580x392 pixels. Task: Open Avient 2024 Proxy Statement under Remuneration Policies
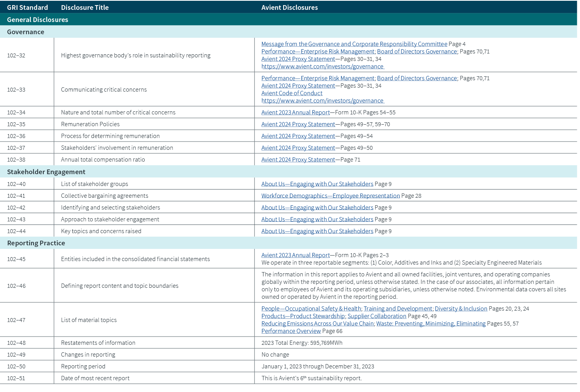coord(298,124)
